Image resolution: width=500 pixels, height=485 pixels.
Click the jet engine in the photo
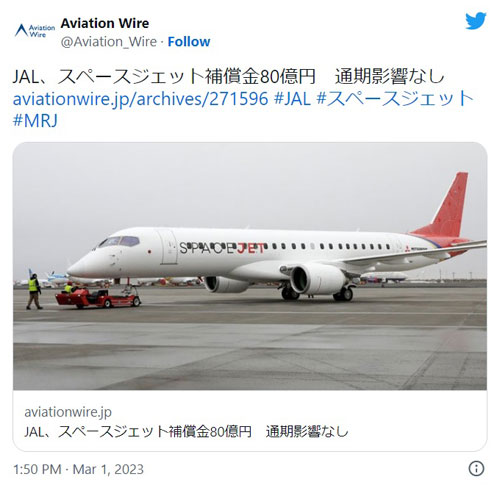(x=316, y=279)
